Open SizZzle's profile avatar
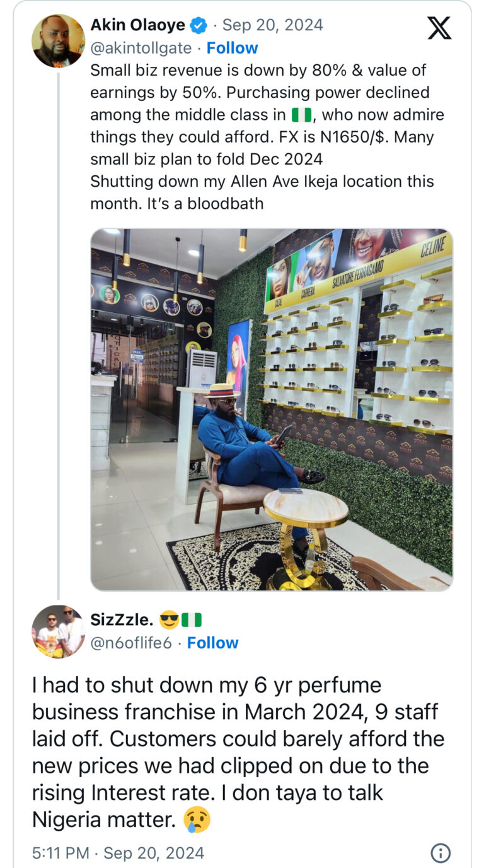Viewport: 484px width, 868px height. [x=59, y=631]
